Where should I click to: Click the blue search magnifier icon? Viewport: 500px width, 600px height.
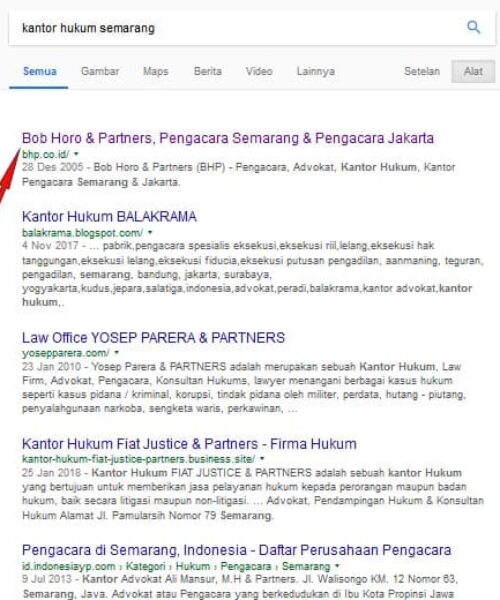pyautogui.click(x=474, y=27)
